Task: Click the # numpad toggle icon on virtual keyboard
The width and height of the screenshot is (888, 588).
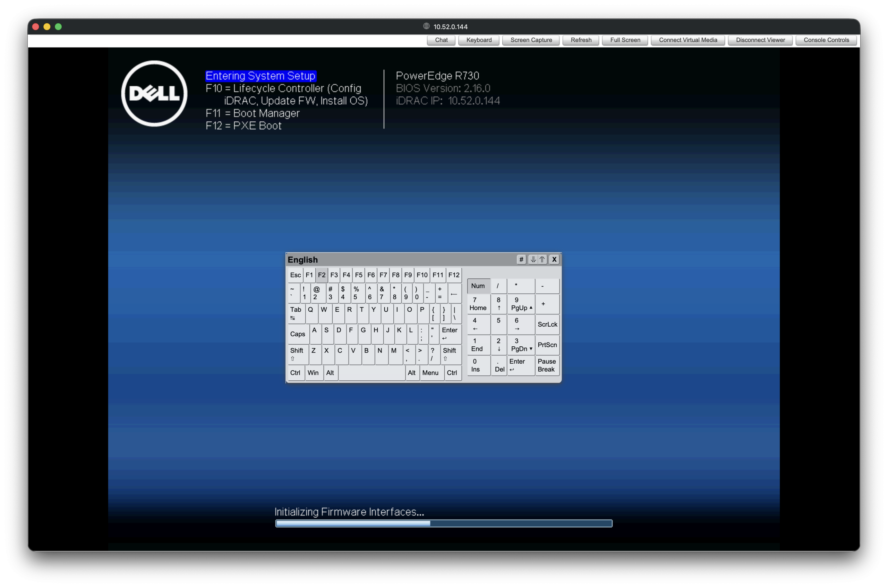Action: [x=521, y=259]
